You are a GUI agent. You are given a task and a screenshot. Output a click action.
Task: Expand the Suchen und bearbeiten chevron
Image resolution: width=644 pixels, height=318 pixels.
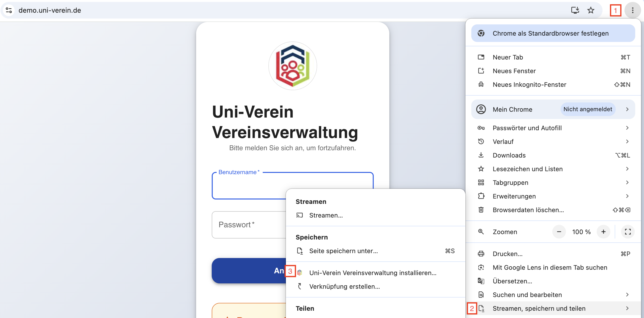[627, 295]
